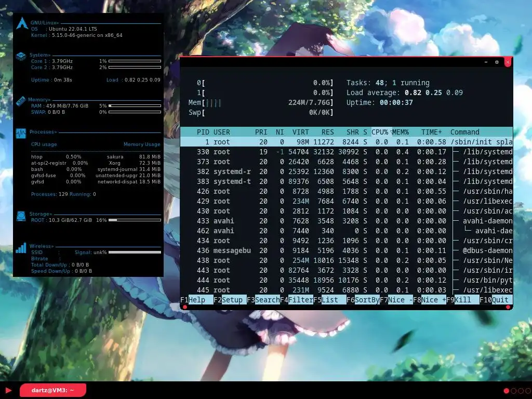Sort by VIRT column header
This screenshot has width=532, height=399.
click(x=301, y=132)
